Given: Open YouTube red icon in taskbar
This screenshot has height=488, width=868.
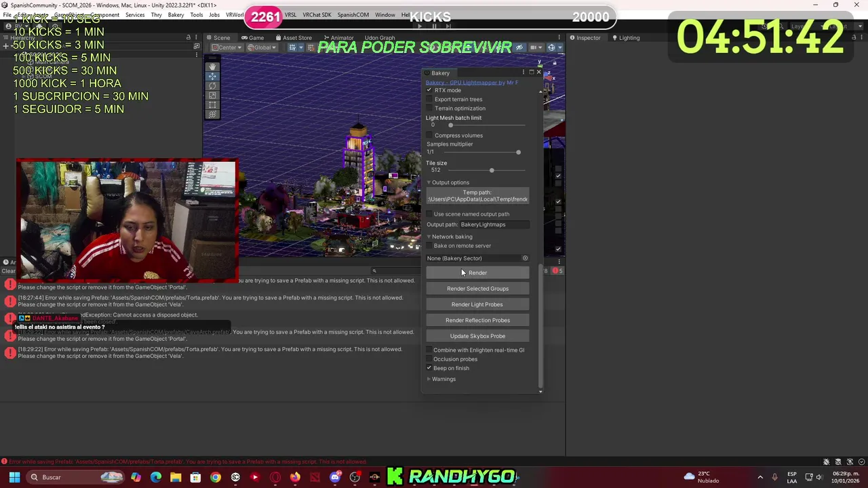Looking at the screenshot, I should 255,477.
